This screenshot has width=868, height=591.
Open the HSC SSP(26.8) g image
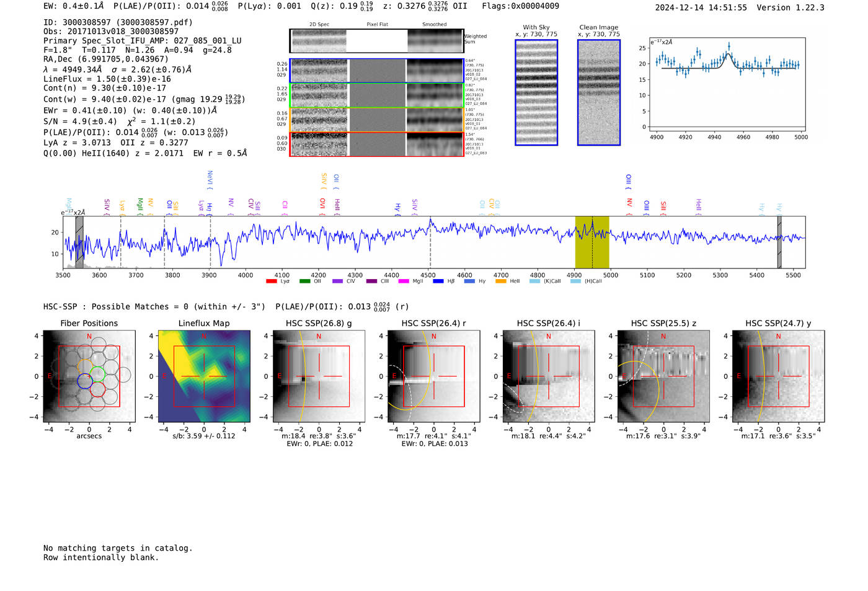[319, 376]
